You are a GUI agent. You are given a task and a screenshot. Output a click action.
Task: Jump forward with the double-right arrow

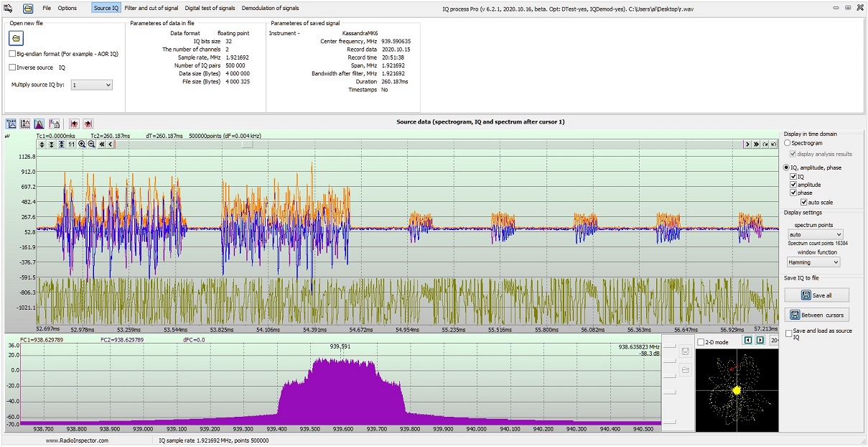pos(757,144)
